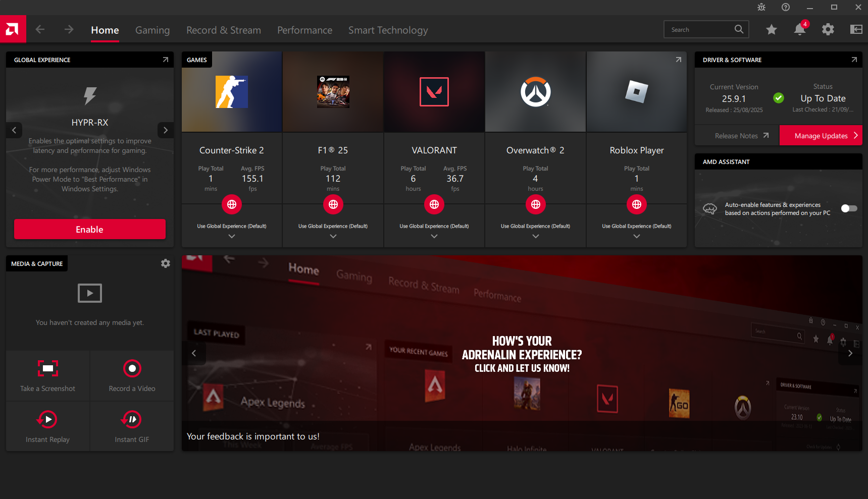This screenshot has width=868, height=499.
Task: Expand Global Experience panel arrow
Action: click(x=165, y=60)
